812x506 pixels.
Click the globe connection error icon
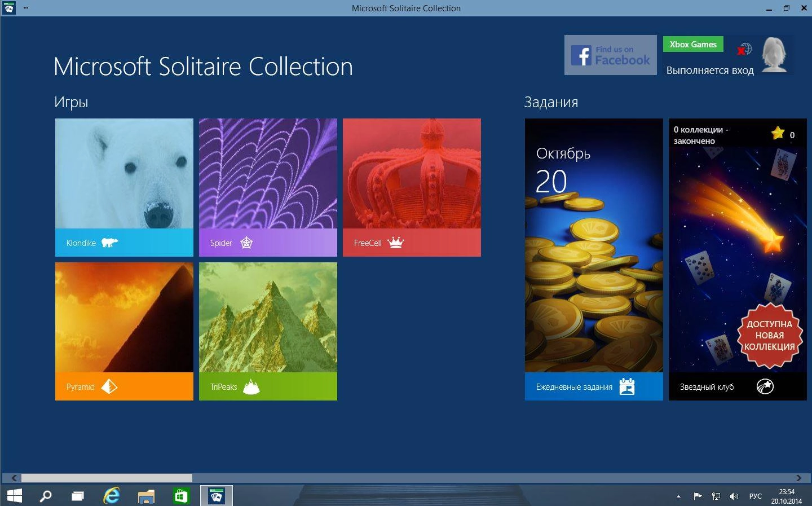[744, 50]
